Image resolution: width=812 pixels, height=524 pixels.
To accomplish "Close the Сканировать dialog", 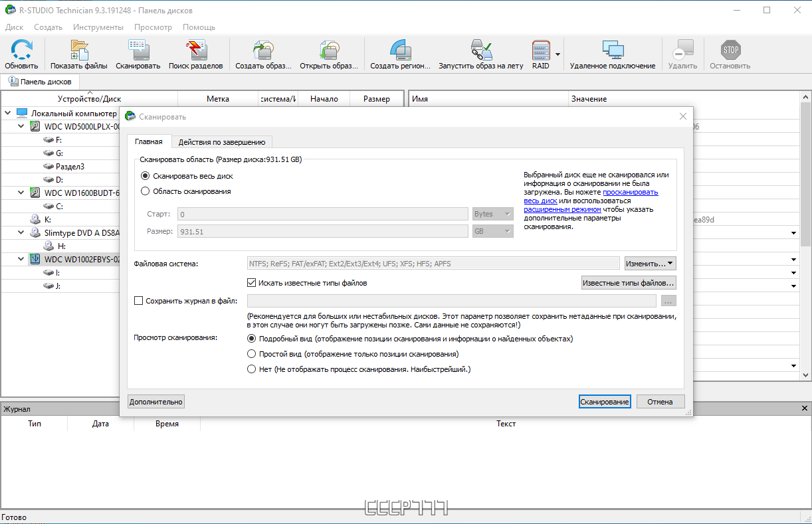I will [x=682, y=116].
